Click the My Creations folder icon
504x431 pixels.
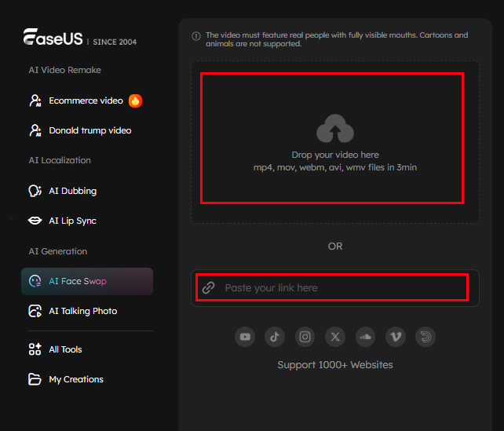click(x=35, y=379)
